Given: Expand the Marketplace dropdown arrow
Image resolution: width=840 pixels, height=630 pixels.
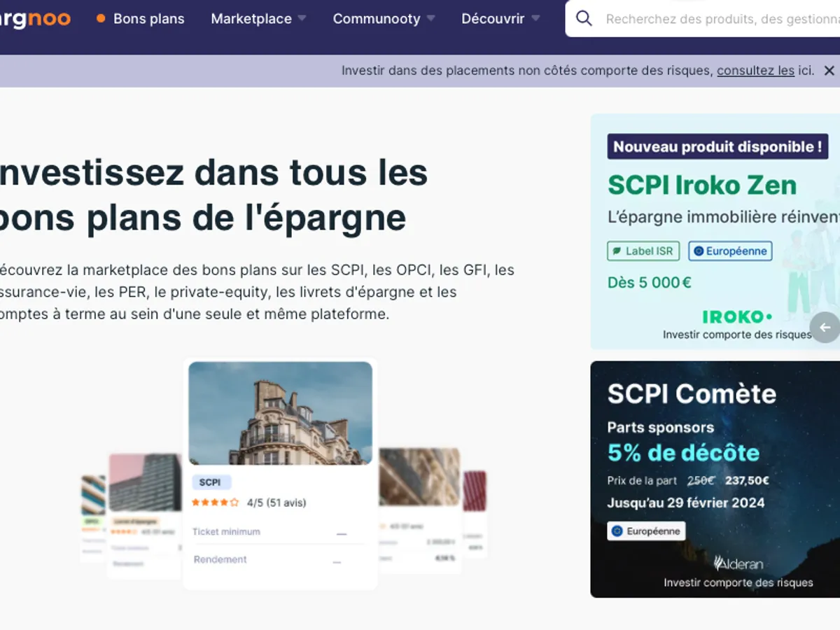Looking at the screenshot, I should pyautogui.click(x=302, y=19).
